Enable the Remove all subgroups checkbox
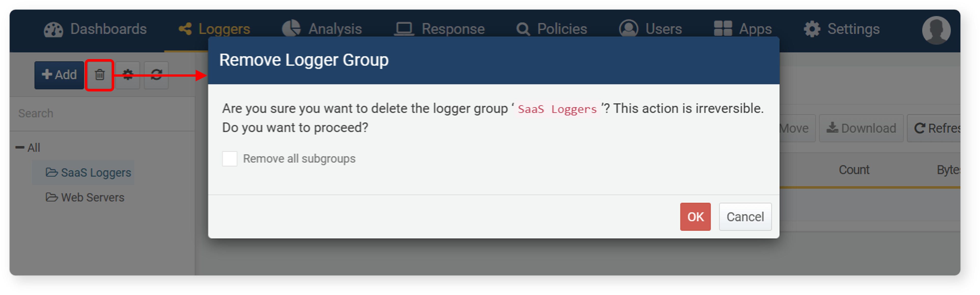The height and width of the screenshot is (295, 980). click(229, 159)
